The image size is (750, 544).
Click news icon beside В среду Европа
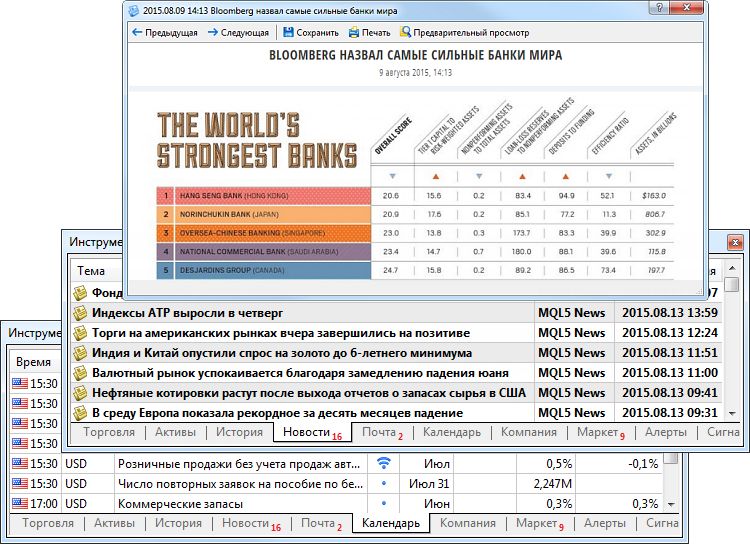click(x=80, y=412)
